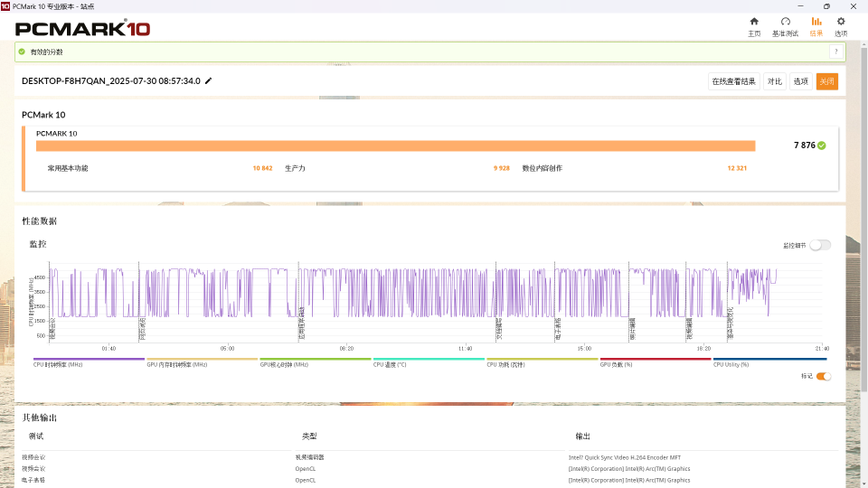Screen dimensions: 868x488
Task: Click 常用基本功能 score 10 842
Action: 262,168
